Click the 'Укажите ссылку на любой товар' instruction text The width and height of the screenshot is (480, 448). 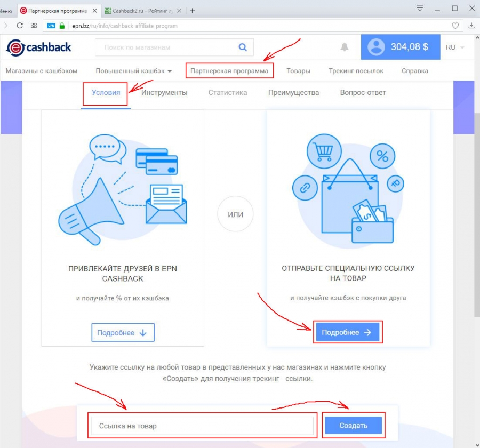237,373
